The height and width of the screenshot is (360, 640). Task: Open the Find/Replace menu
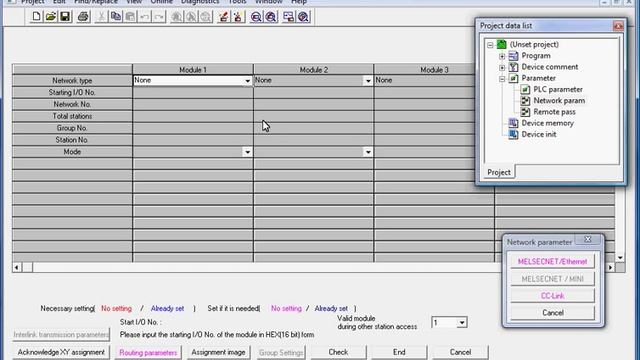pos(96,2)
